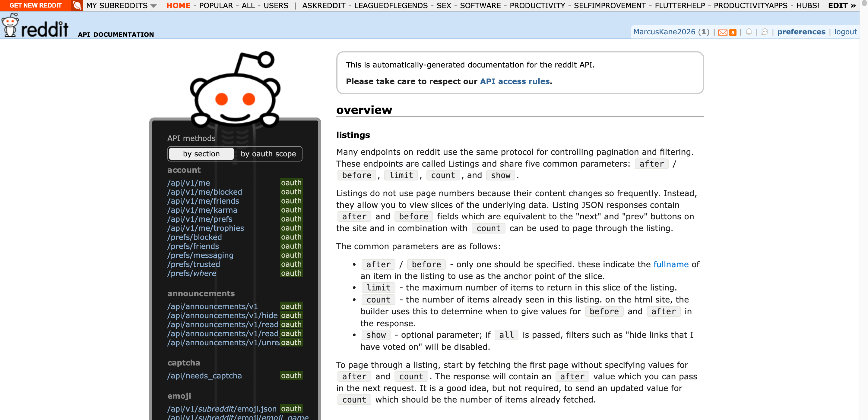The height and width of the screenshot is (420, 868).
Task: Click the 'account' section heading
Action: coord(184,170)
